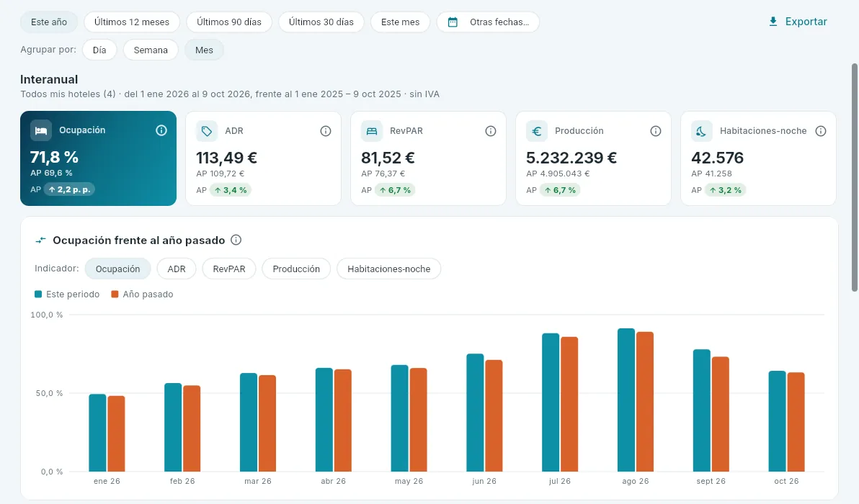Open the RevPAR card info icon
859x504 pixels.
[490, 131]
